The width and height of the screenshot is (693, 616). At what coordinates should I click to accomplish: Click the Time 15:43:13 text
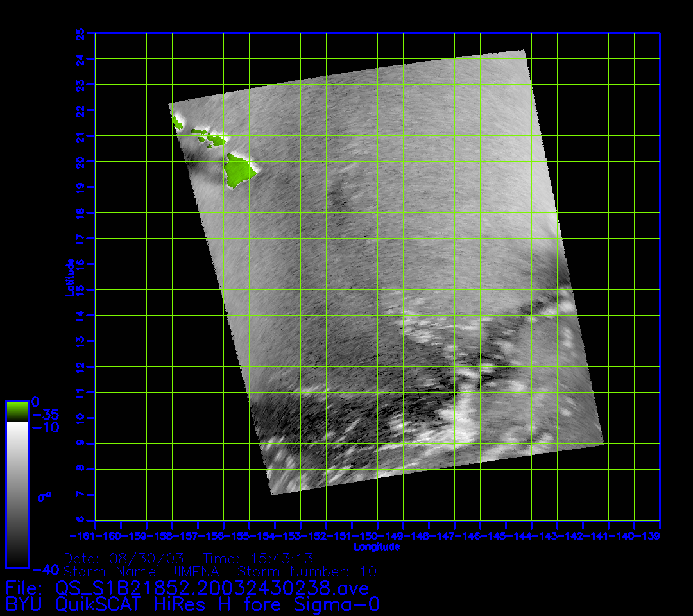257,558
